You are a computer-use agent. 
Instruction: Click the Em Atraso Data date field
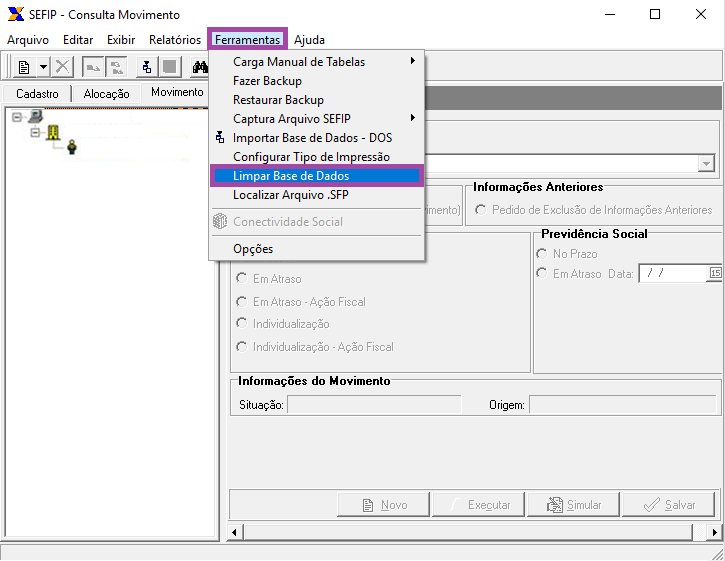point(674,273)
